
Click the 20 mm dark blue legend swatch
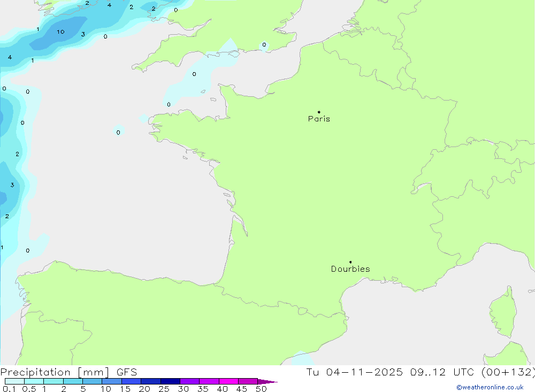pos(150,381)
